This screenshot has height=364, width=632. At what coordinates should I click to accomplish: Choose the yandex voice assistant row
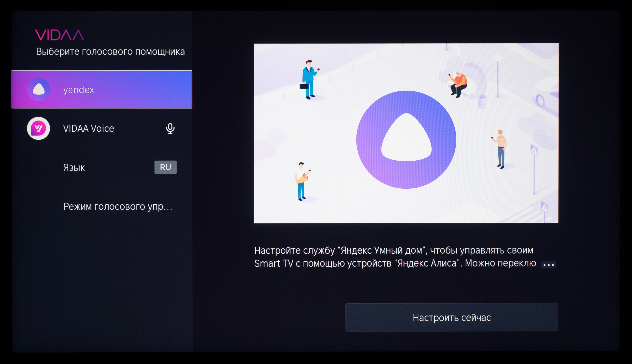point(102,89)
